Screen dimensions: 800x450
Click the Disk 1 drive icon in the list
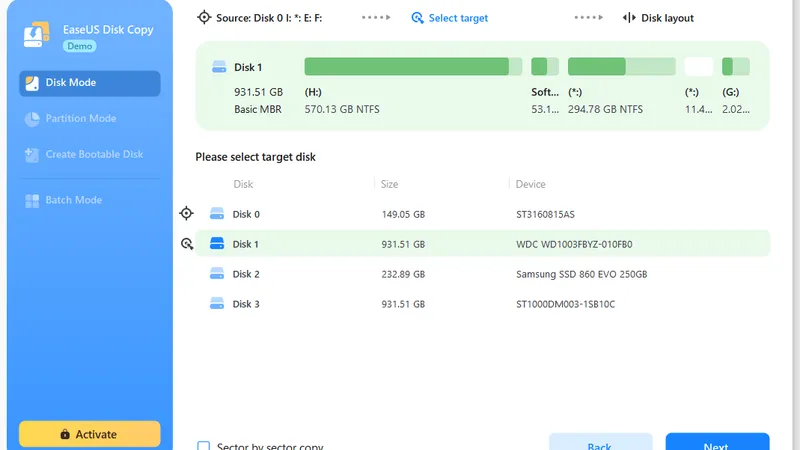[x=217, y=243]
